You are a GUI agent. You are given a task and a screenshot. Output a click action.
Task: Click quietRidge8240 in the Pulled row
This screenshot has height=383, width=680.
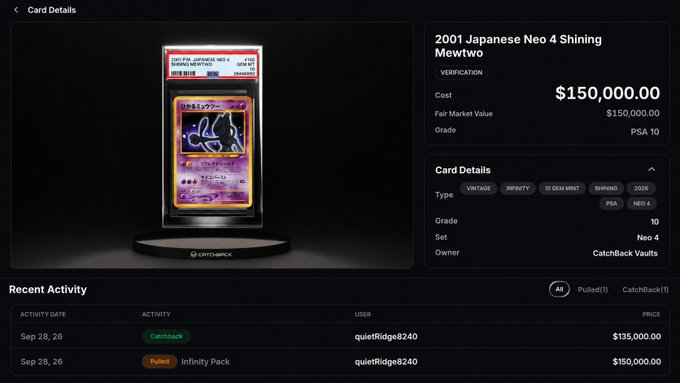coord(386,362)
